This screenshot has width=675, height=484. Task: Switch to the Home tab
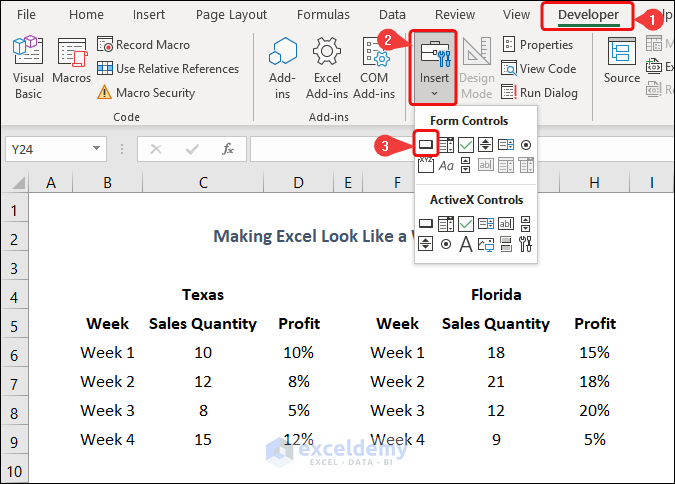(x=86, y=15)
